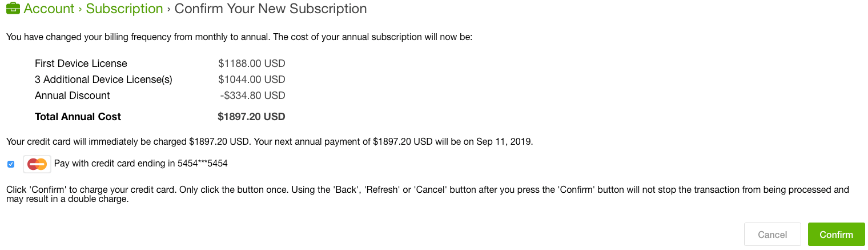Click the double charge warning paragraph
Screen dimensions: 868x250
point(427,195)
